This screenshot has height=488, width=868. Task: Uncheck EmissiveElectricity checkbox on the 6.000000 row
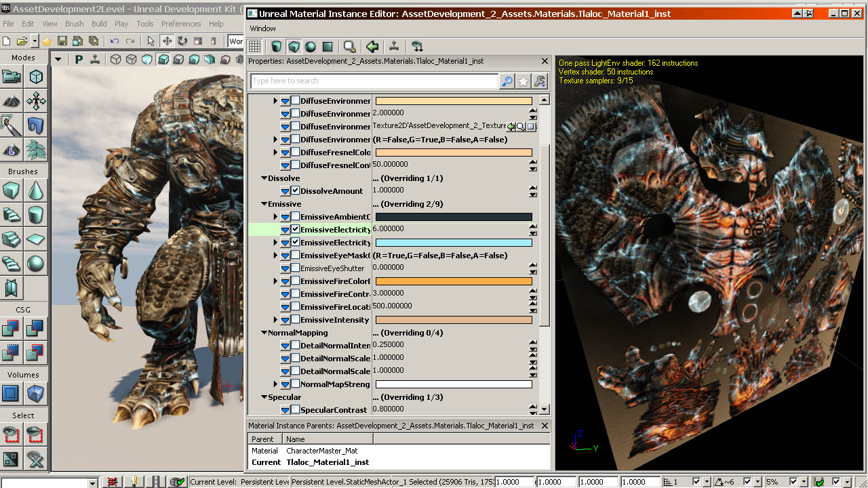295,230
